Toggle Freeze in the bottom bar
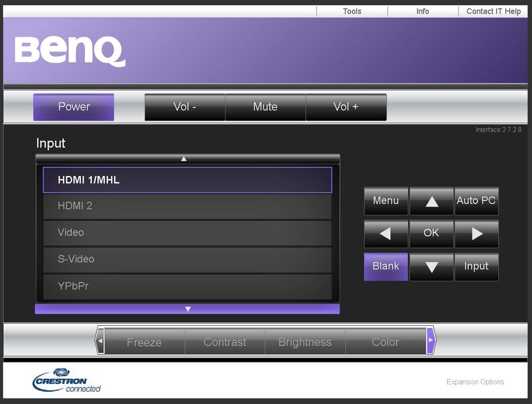This screenshot has height=404, width=532. 145,341
